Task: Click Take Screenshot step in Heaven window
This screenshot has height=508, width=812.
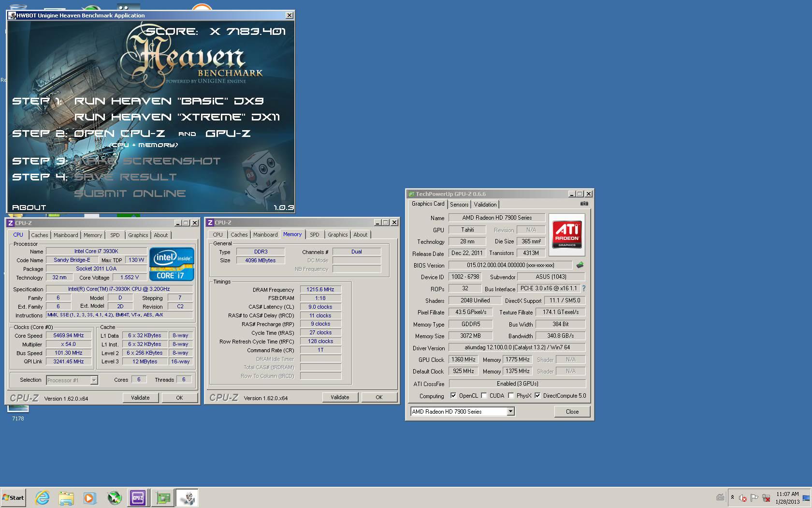Action: [x=147, y=161]
